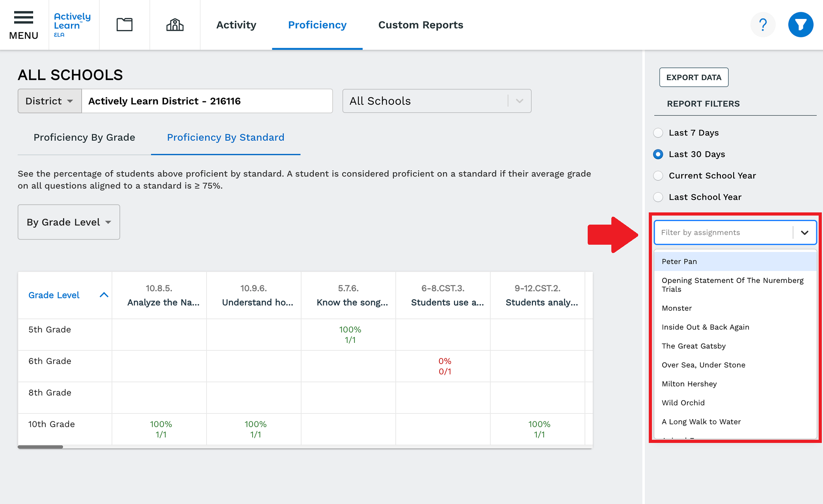This screenshot has width=823, height=504.
Task: Expand the All Schools dropdown
Action: pos(437,101)
